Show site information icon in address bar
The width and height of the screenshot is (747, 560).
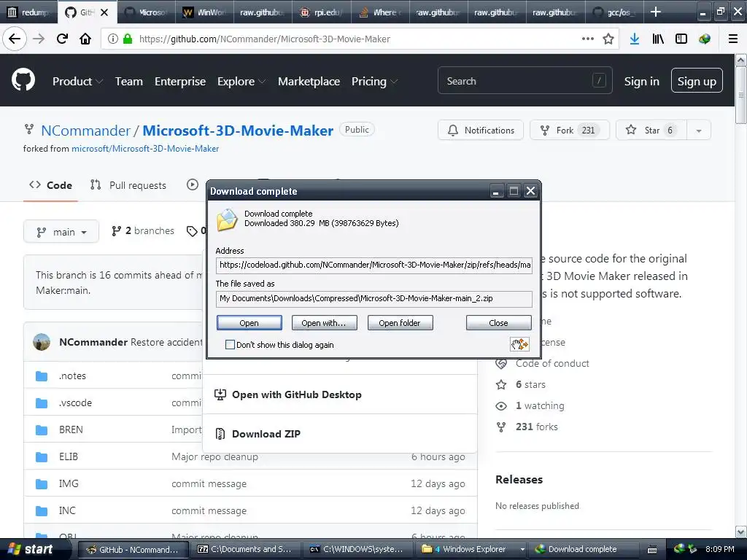pyautogui.click(x=112, y=39)
